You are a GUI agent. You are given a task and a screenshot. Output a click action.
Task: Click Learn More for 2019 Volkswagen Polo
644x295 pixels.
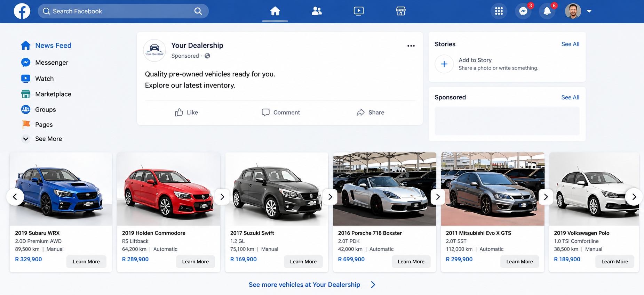coord(615,262)
